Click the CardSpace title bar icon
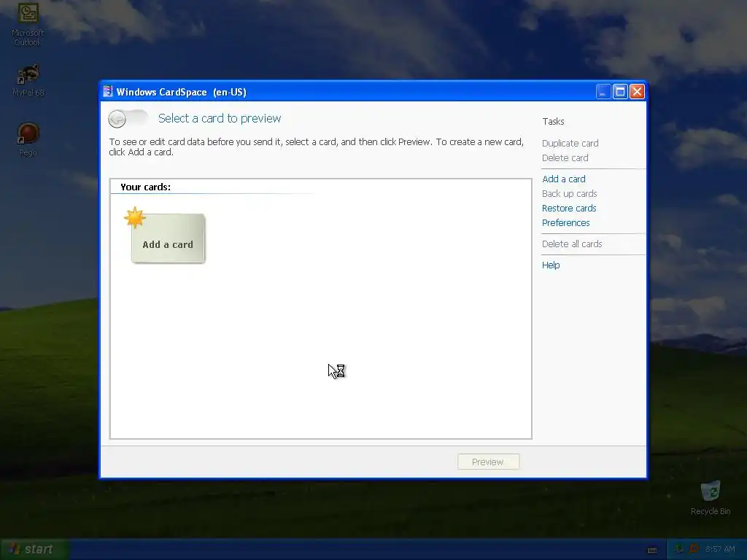The height and width of the screenshot is (560, 747). (x=108, y=91)
